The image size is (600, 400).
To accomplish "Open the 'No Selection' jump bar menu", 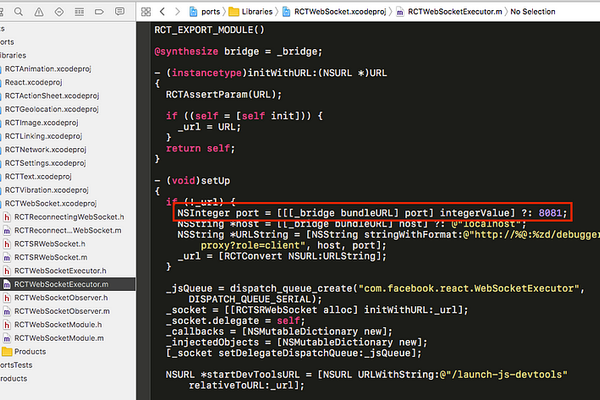I will [x=533, y=12].
